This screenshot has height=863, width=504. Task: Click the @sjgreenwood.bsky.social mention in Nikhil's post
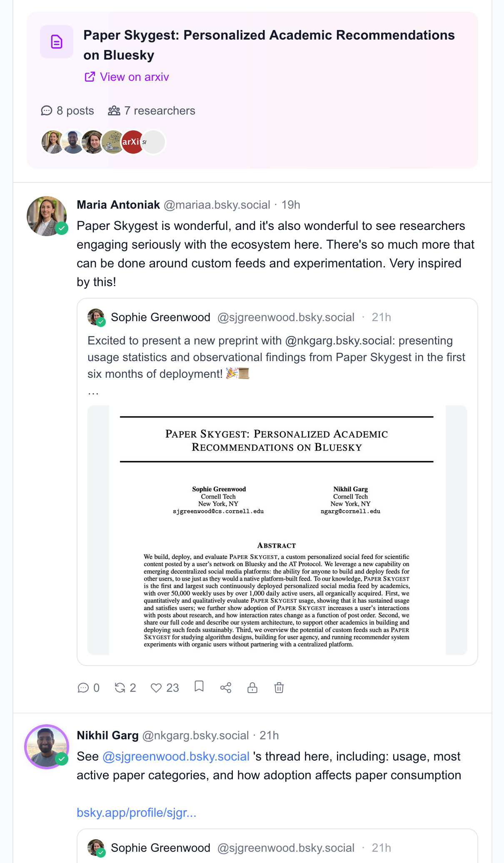[176, 756]
